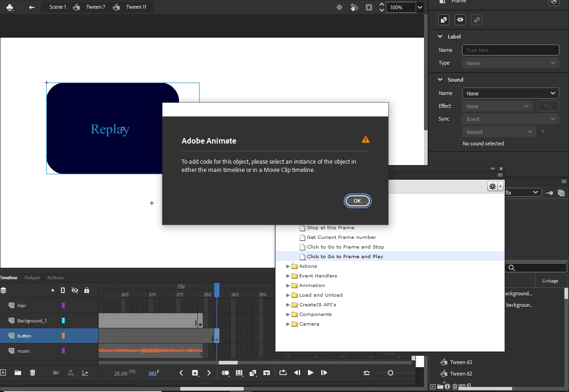Click the Background_1 cyan color swatch
569x392 pixels.
63,320
